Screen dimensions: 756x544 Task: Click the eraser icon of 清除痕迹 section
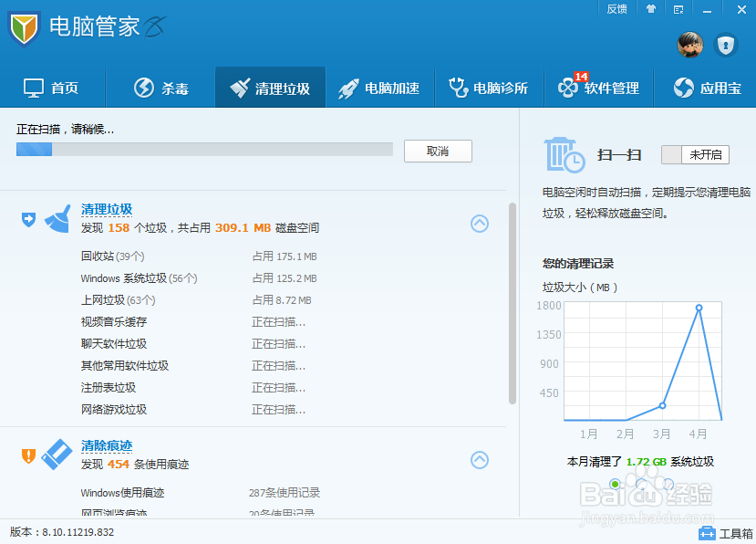click(x=57, y=455)
